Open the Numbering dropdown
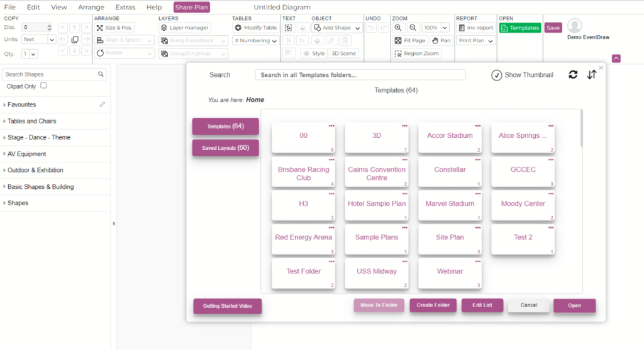644x350 pixels. [x=255, y=40]
